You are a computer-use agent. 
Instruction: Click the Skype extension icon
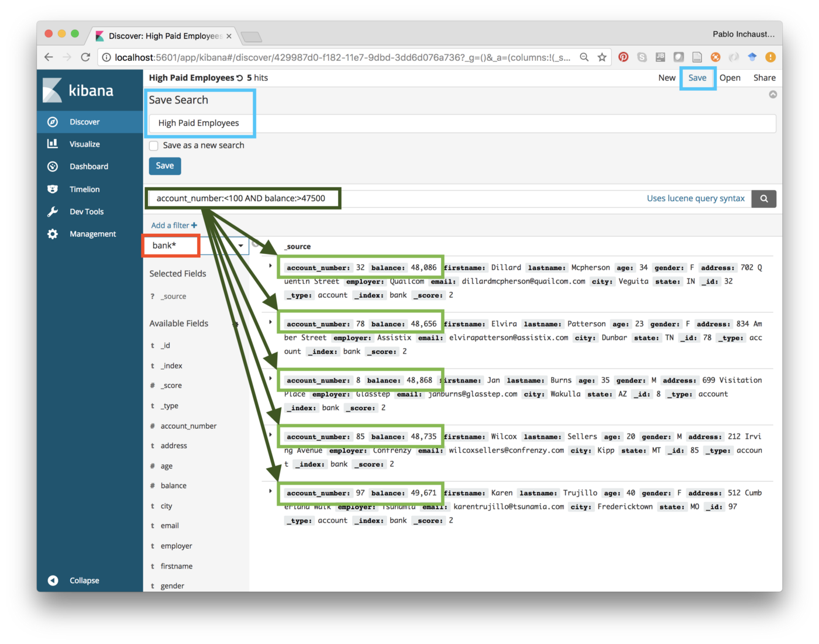tap(642, 57)
